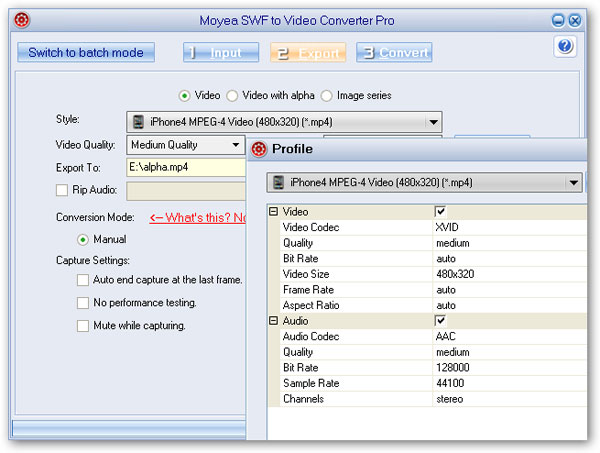Click the Rip Audio path field
Image resolution: width=600 pixels, height=453 pixels.
tap(186, 191)
